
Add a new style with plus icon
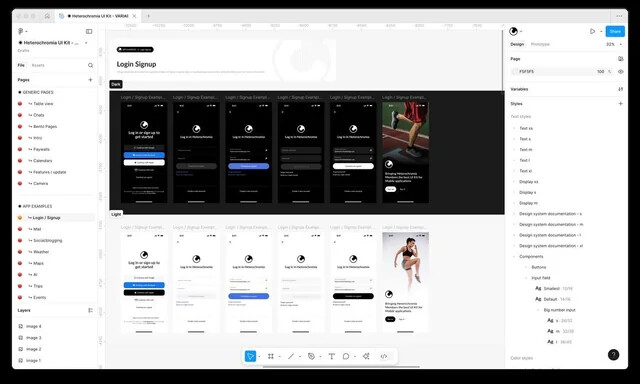[620, 104]
